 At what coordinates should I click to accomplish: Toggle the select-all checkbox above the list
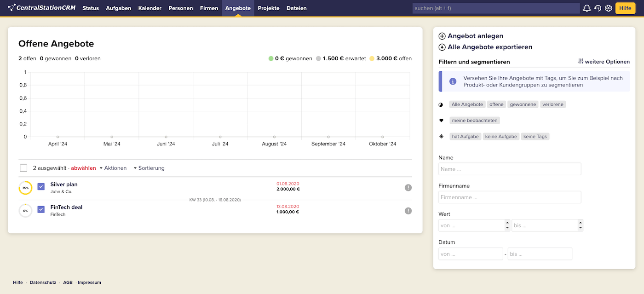coord(23,168)
